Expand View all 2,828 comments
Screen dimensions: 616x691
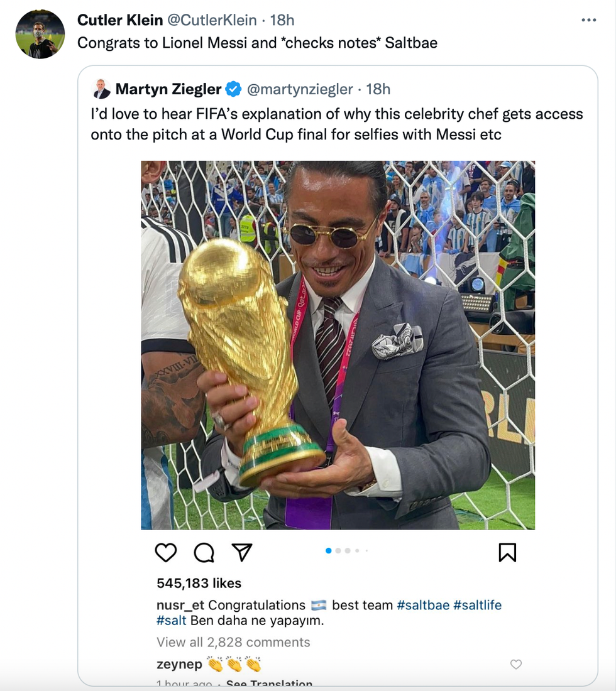233,642
